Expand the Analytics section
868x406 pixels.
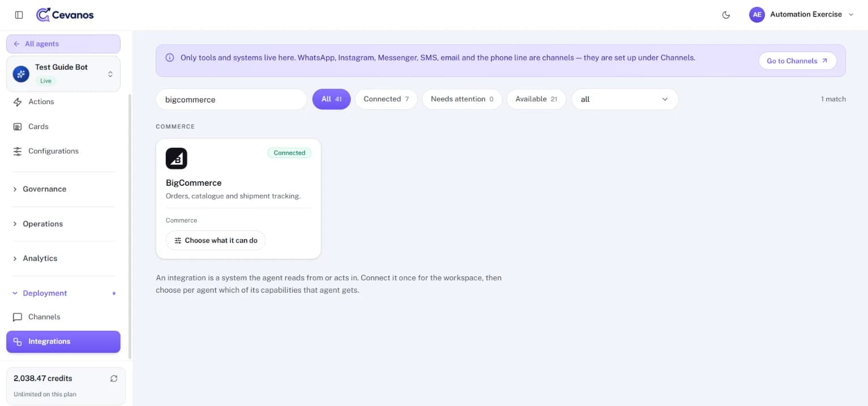[x=63, y=258]
